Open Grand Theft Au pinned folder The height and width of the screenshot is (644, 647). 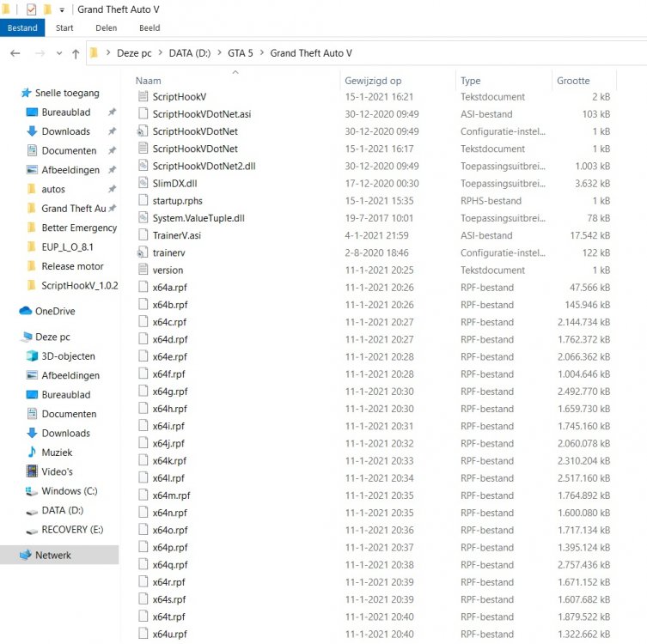[74, 209]
